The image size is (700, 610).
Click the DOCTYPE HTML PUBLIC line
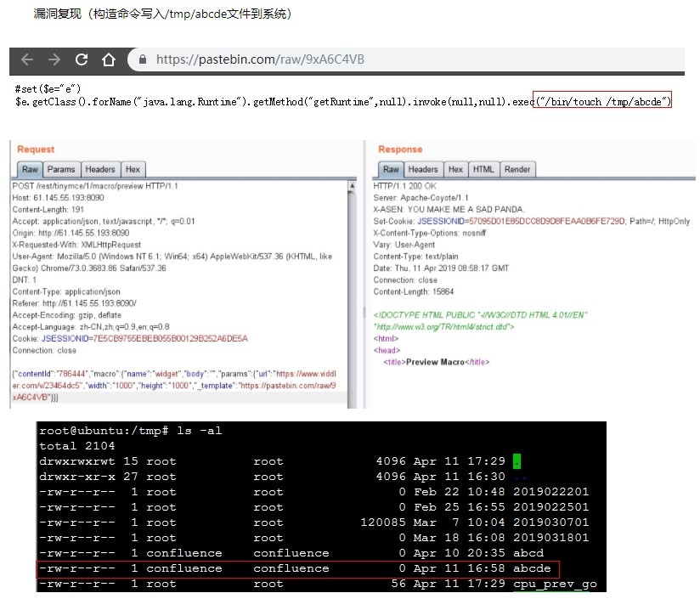click(x=480, y=315)
